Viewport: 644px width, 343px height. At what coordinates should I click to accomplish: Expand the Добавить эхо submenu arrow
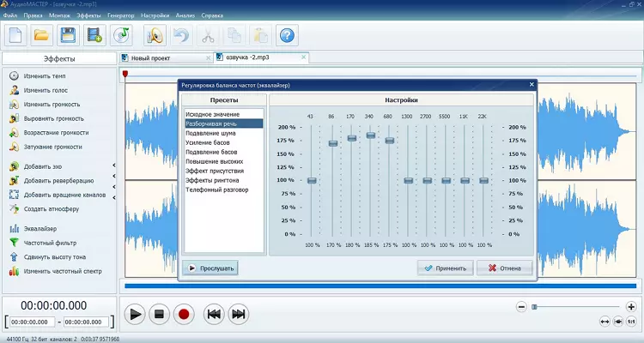pos(114,166)
